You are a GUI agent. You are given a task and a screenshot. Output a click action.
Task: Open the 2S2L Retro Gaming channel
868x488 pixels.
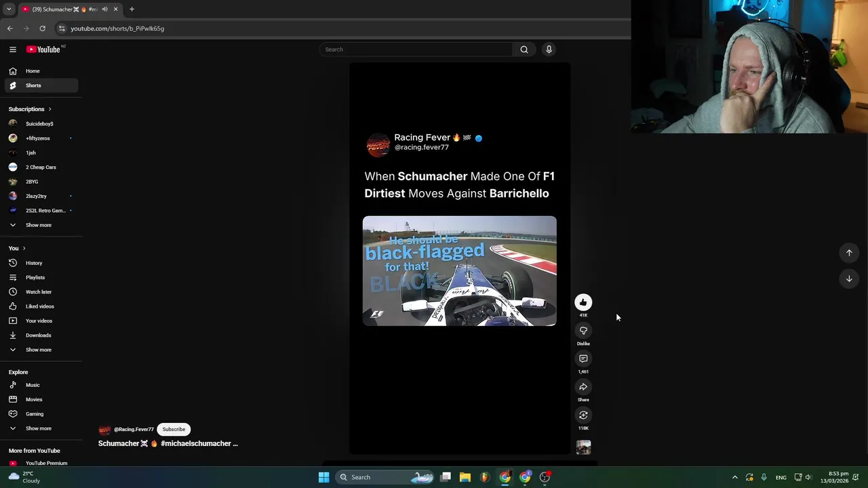click(x=41, y=211)
